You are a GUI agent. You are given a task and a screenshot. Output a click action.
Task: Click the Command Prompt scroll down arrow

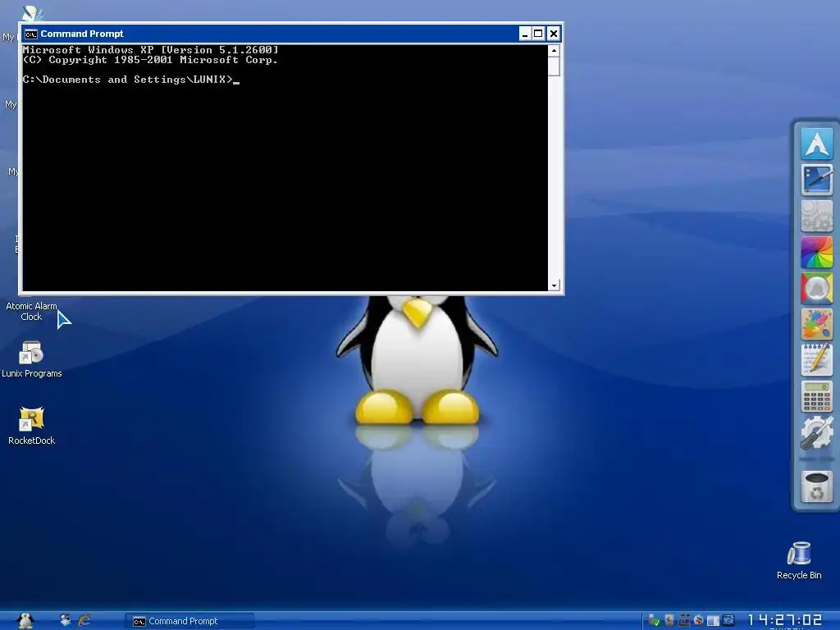554,285
